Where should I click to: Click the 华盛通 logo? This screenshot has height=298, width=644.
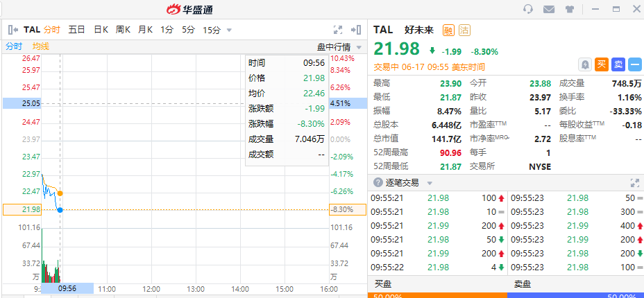point(189,9)
